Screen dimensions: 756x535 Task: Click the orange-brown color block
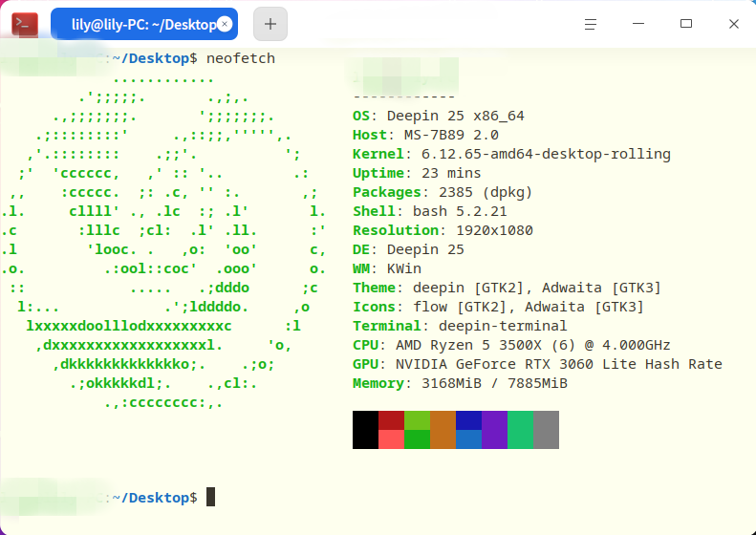pyautogui.click(x=443, y=430)
